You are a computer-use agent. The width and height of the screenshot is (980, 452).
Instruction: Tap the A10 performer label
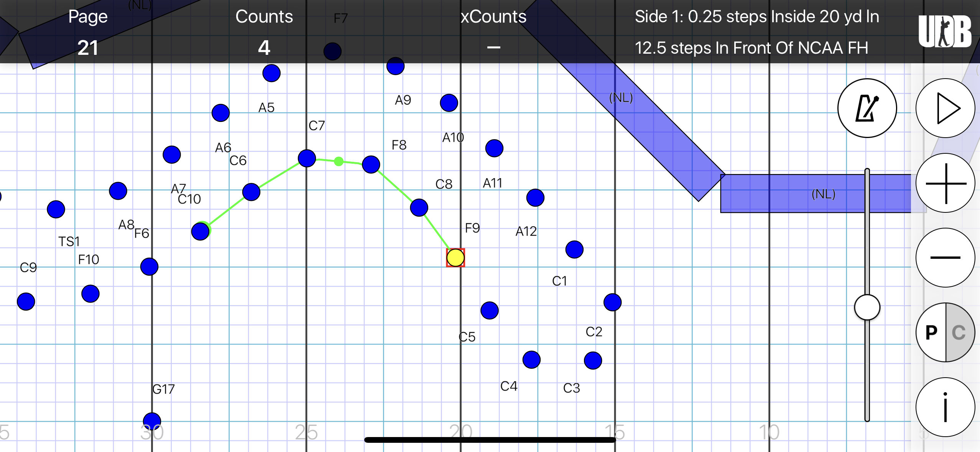(453, 137)
